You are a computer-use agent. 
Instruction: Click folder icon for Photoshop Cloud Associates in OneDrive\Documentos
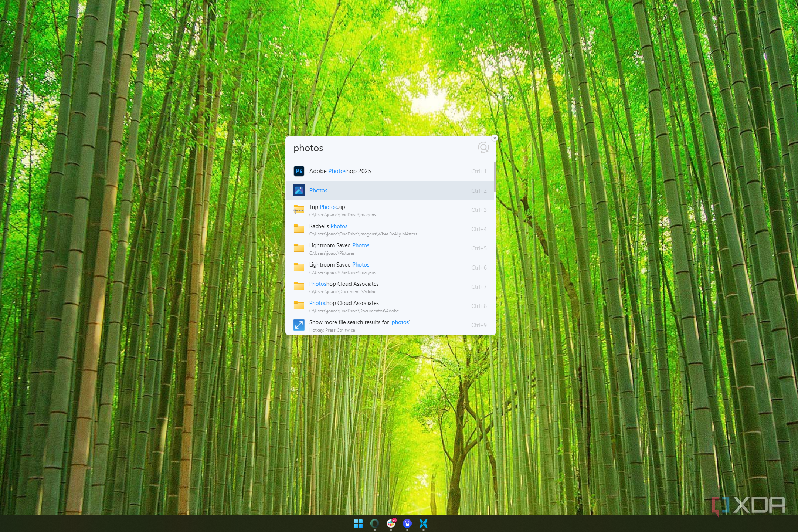(299, 306)
